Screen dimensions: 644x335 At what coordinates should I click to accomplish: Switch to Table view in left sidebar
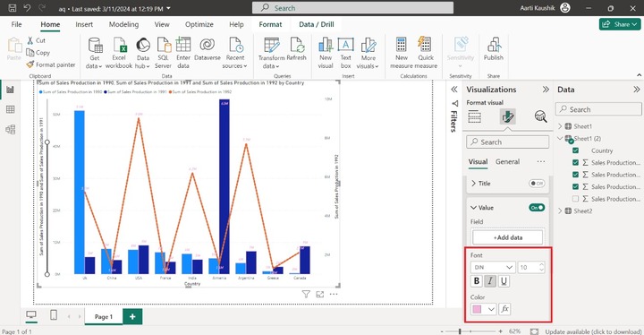pos(10,109)
